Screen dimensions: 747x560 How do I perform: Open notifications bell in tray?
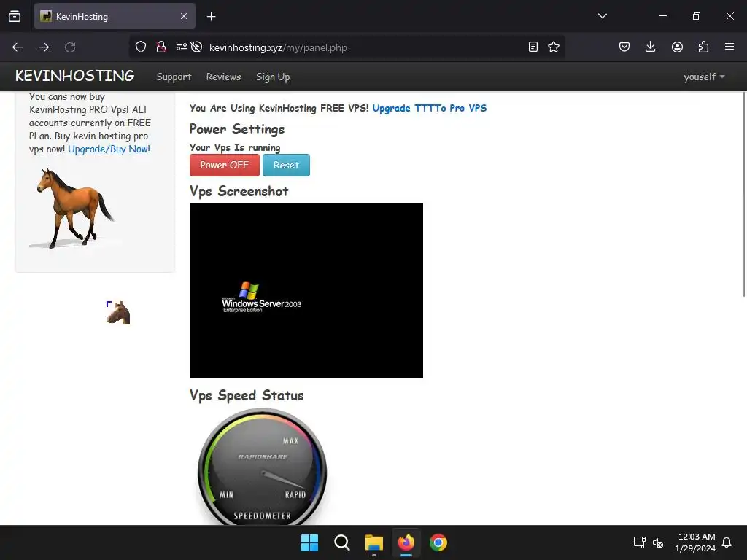pos(727,542)
